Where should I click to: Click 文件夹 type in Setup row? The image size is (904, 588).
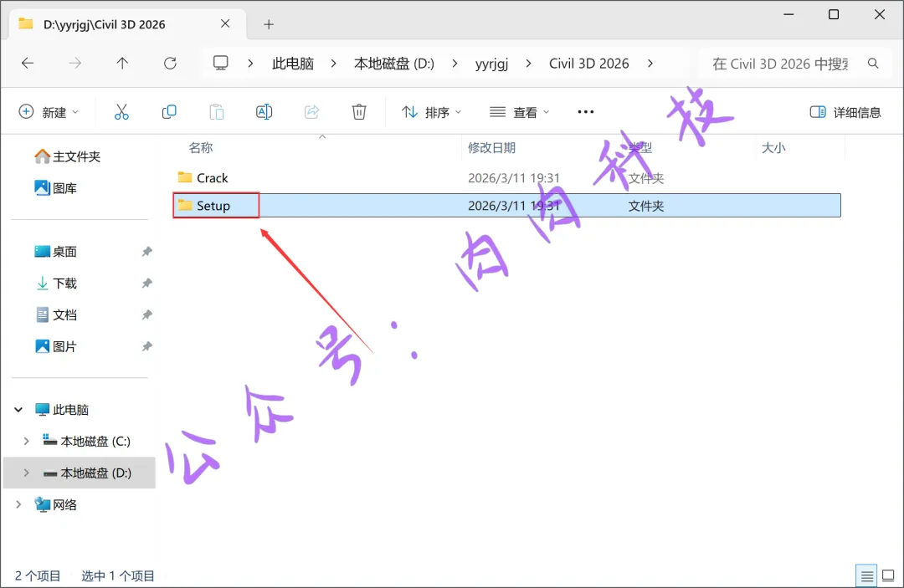pos(645,206)
